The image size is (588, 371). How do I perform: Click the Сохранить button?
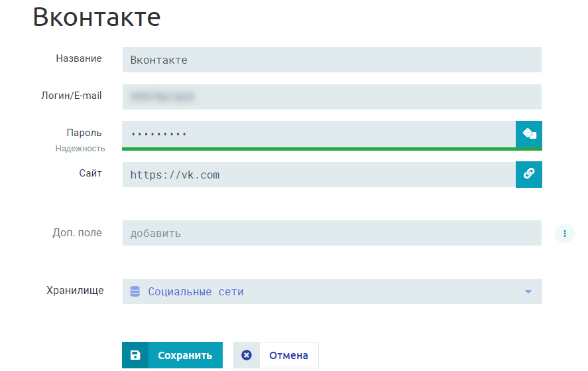pyautogui.click(x=172, y=355)
